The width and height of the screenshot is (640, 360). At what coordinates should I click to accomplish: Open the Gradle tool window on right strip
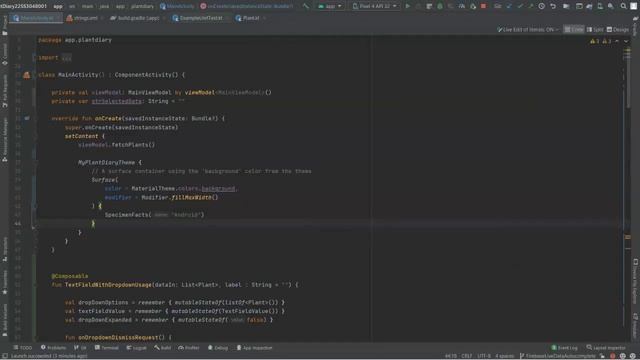click(x=636, y=27)
